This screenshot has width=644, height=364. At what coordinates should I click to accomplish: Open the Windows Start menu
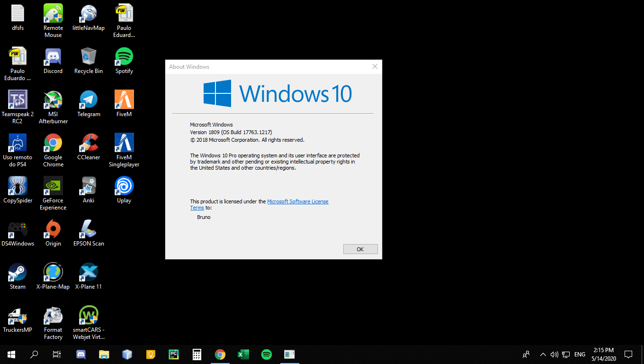tap(11, 354)
